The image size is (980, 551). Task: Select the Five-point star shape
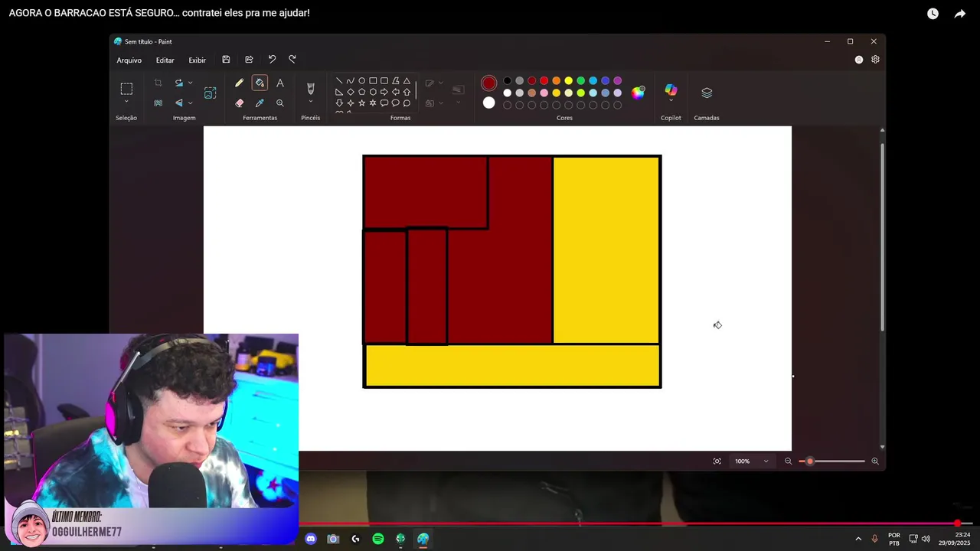361,103
